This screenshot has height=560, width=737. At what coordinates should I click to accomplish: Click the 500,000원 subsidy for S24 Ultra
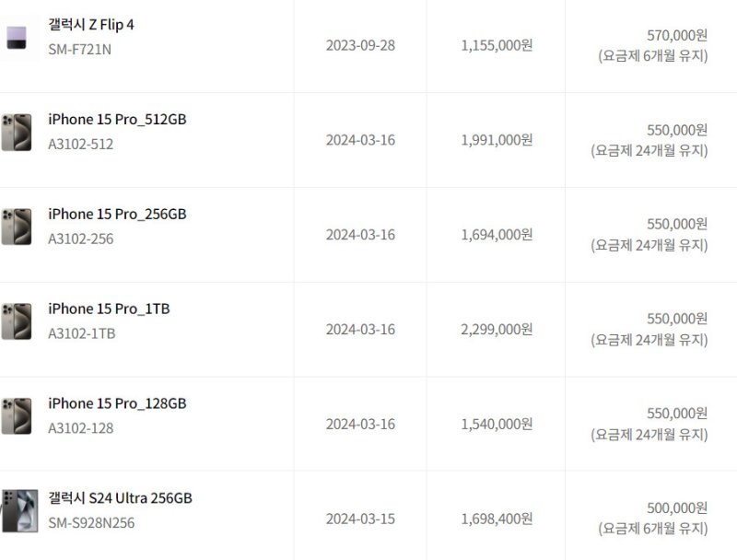click(x=677, y=508)
